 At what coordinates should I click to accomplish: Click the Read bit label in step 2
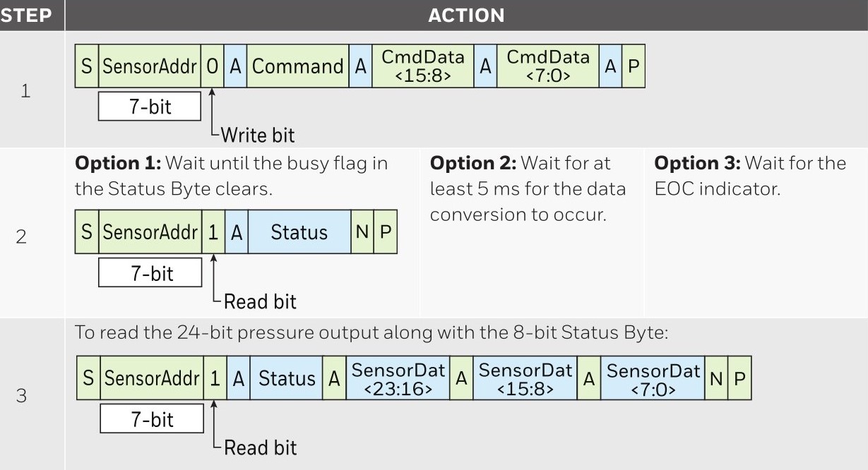(x=259, y=302)
